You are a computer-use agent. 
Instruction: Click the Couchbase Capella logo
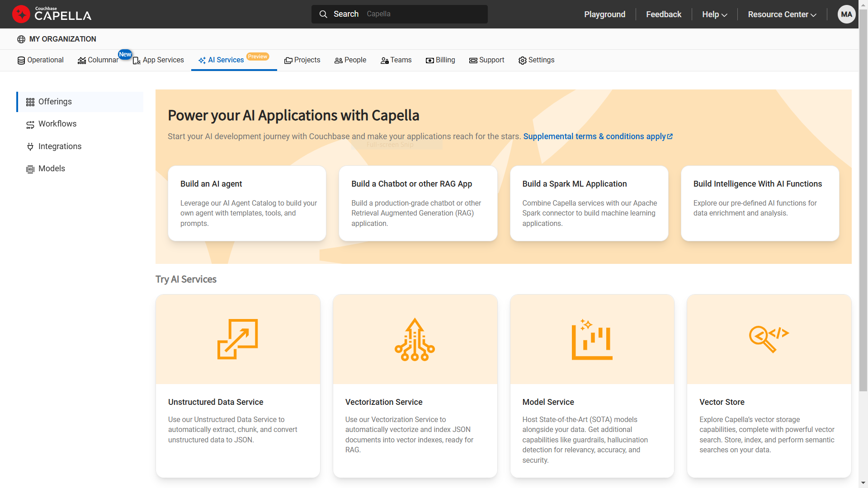click(x=52, y=14)
